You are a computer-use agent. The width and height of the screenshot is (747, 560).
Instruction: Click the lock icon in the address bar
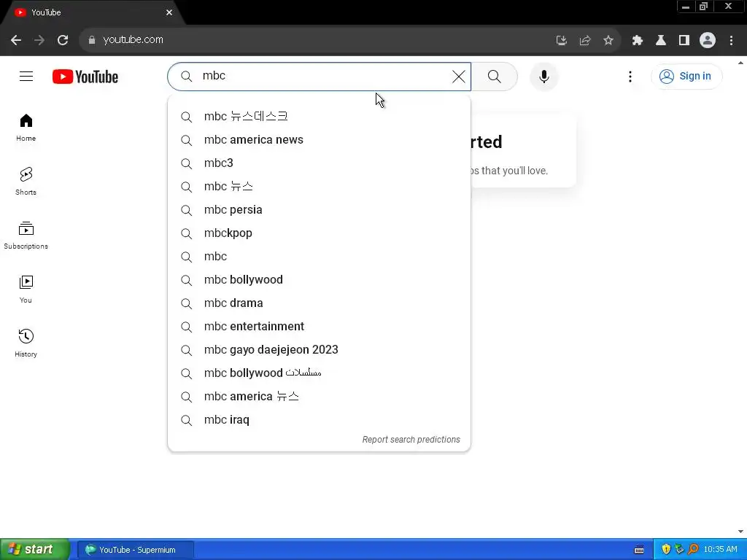point(92,40)
